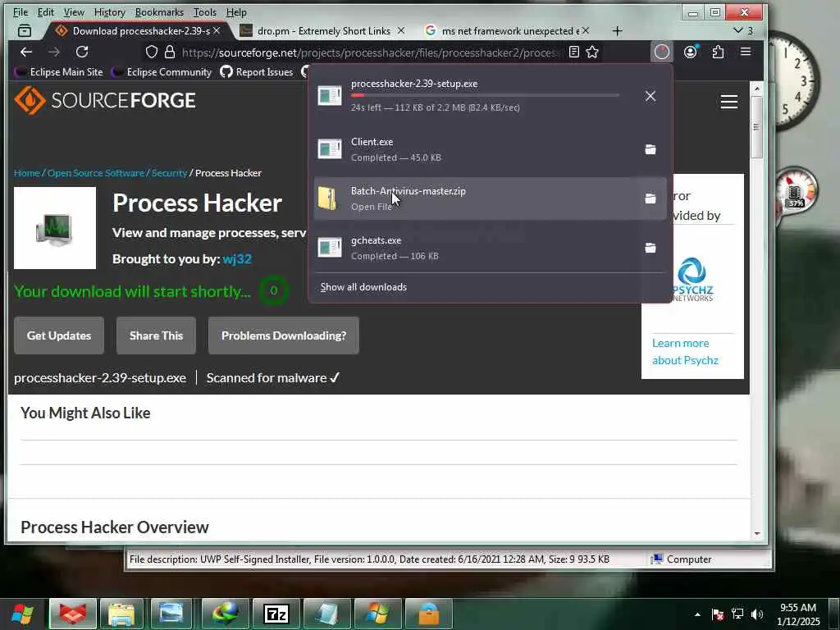This screenshot has width=840, height=630.
Task: Click the processhacker download progress bar
Action: click(485, 95)
